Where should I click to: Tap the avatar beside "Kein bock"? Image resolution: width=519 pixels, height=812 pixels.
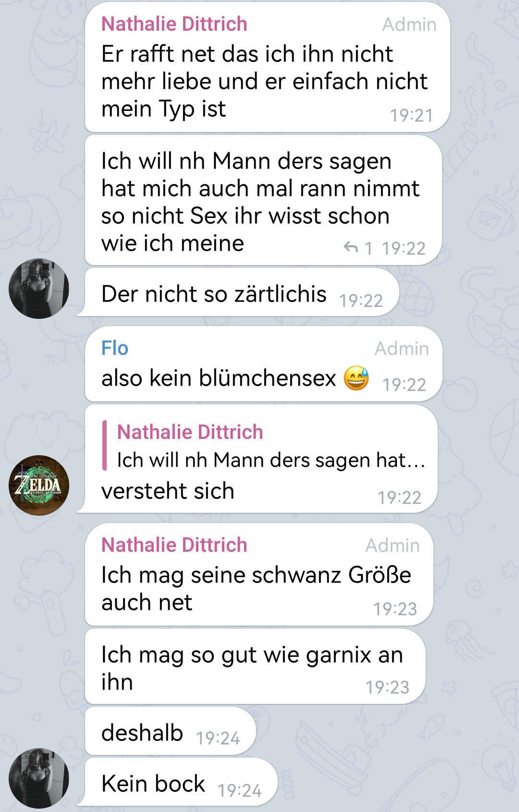point(39,778)
